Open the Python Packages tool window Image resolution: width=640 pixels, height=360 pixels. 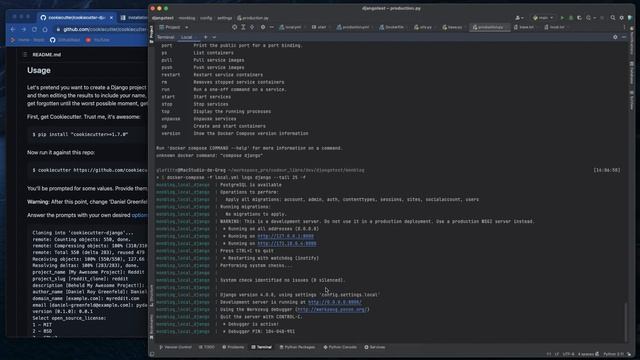(x=297, y=347)
